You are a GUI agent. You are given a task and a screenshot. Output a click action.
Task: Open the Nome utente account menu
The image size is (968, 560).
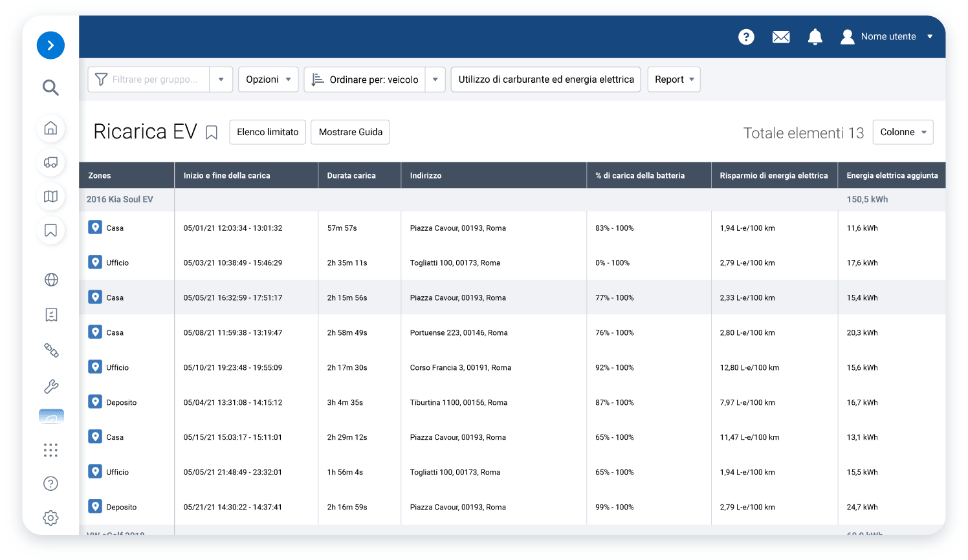pyautogui.click(x=887, y=37)
